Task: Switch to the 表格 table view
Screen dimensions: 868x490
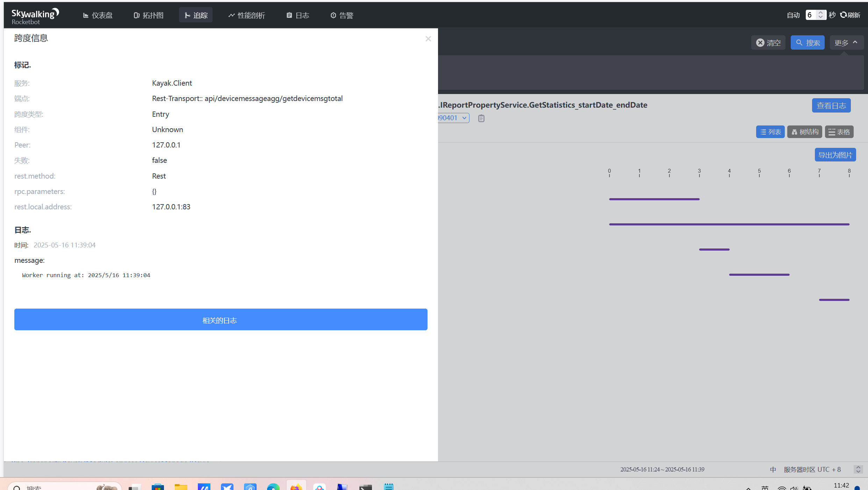Action: coord(839,132)
